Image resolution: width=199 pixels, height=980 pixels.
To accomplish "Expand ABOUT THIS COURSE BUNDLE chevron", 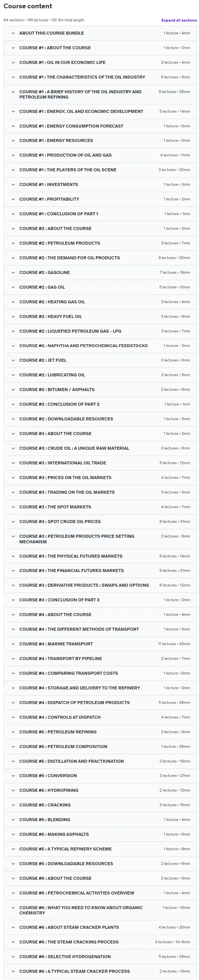I will pos(13,33).
